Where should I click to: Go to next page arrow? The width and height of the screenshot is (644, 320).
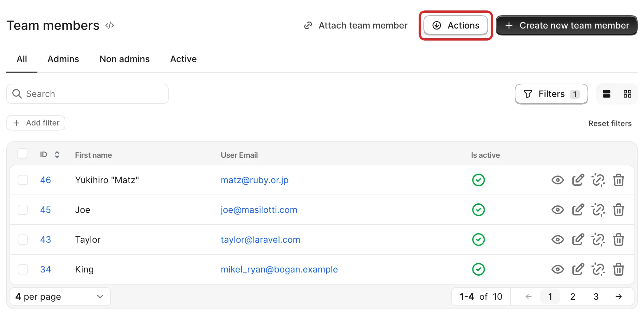pos(618,297)
